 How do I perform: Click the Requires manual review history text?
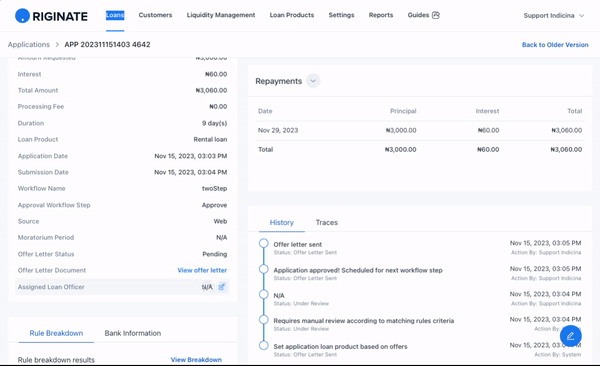(364, 321)
